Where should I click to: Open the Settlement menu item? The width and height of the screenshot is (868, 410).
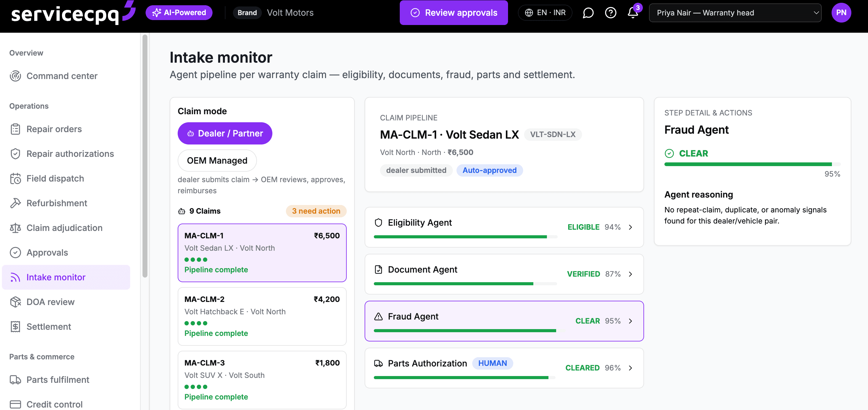pos(66,326)
